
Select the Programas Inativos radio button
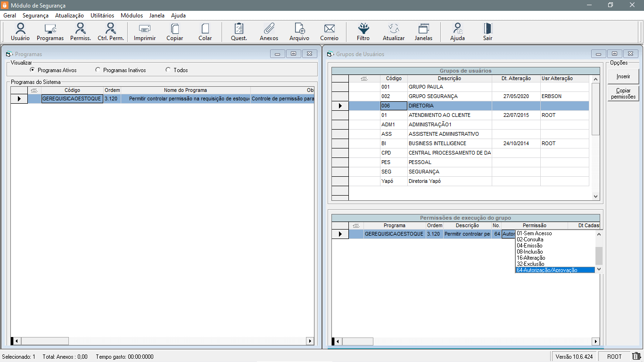click(x=98, y=70)
